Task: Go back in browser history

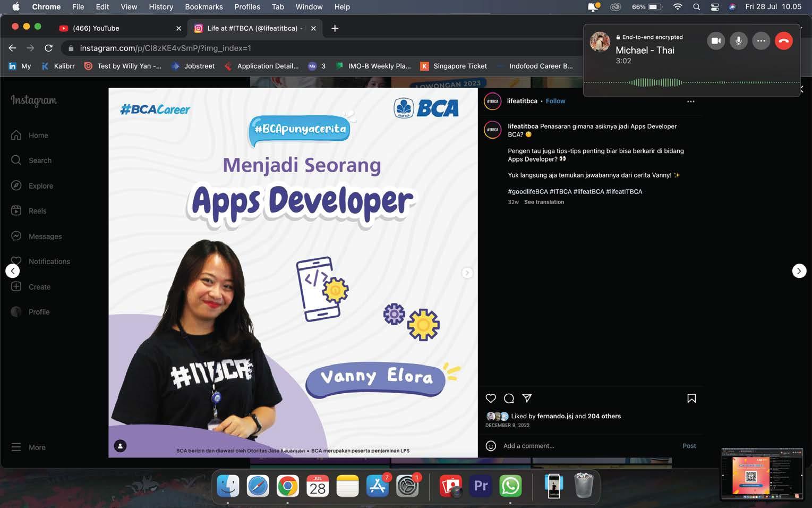Action: click(x=12, y=48)
